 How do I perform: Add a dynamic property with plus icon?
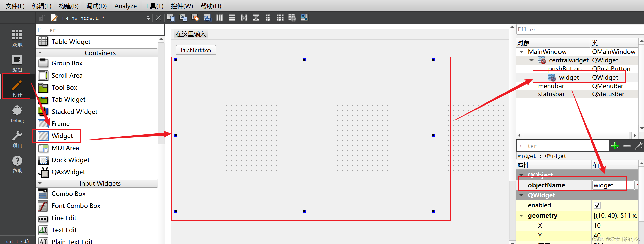(x=615, y=146)
